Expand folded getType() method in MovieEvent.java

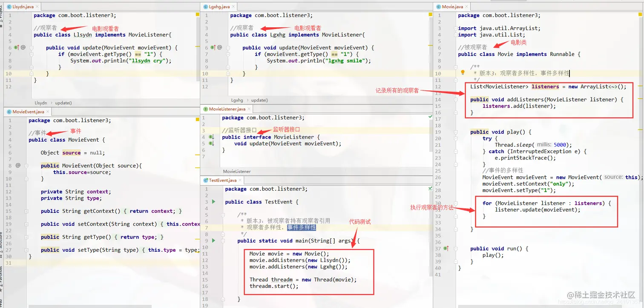click(26, 237)
